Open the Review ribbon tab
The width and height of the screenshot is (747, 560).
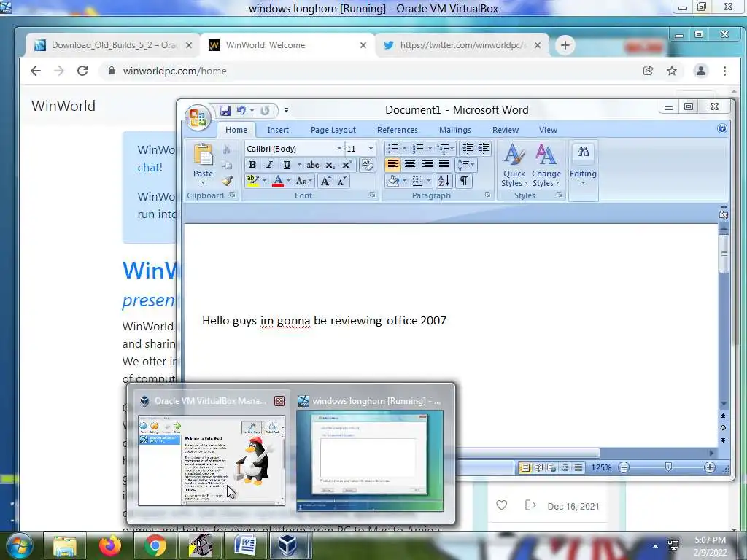coord(506,130)
